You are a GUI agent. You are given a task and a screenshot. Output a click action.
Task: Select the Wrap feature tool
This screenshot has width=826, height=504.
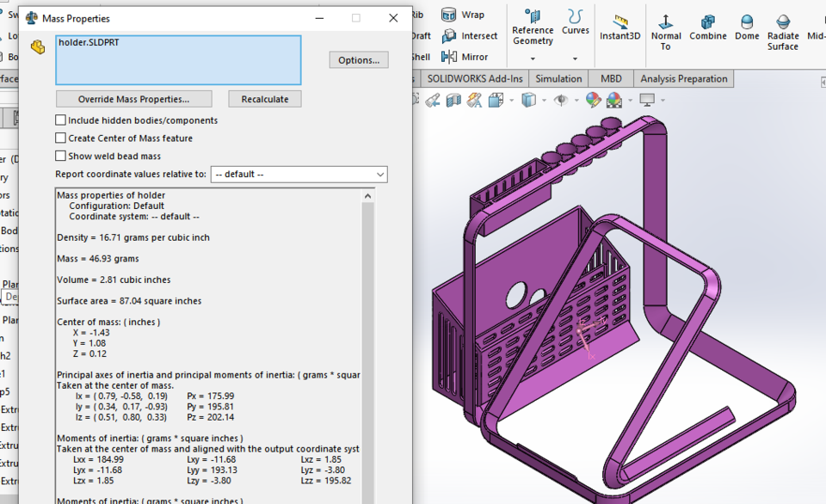click(464, 14)
